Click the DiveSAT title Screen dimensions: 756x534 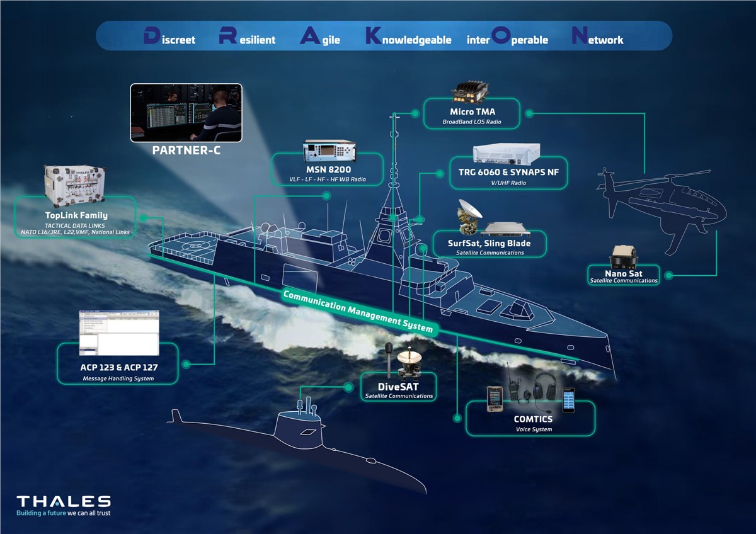[x=399, y=385]
